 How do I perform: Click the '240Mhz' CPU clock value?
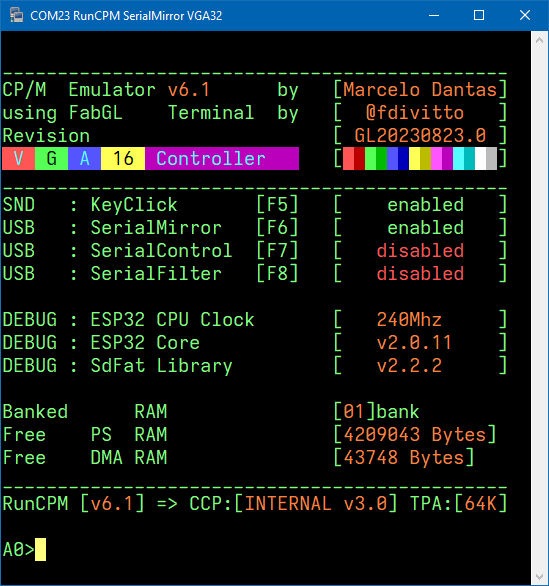[409, 320]
